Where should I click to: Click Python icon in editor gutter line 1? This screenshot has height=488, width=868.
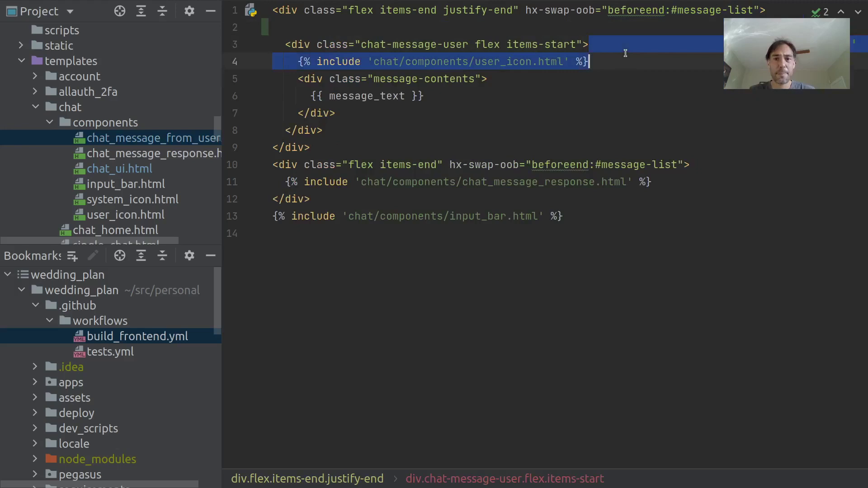click(251, 10)
